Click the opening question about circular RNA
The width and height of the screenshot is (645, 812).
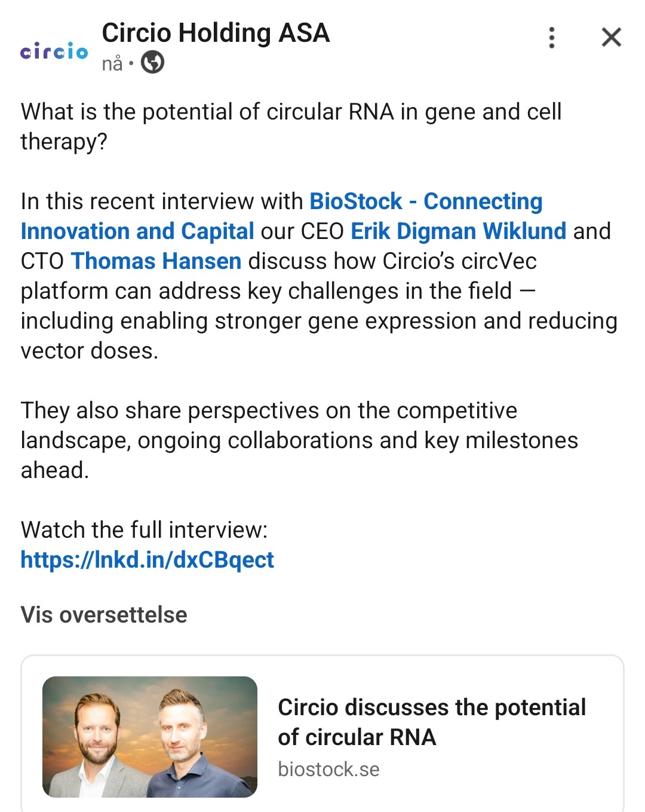291,126
